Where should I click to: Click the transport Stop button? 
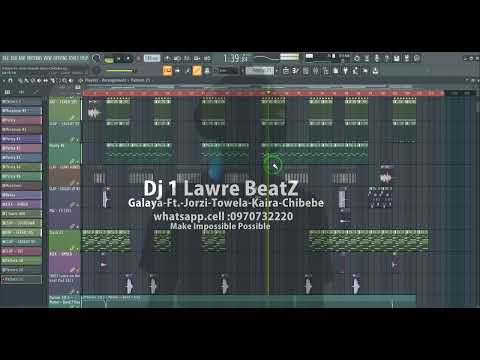(x=128, y=59)
